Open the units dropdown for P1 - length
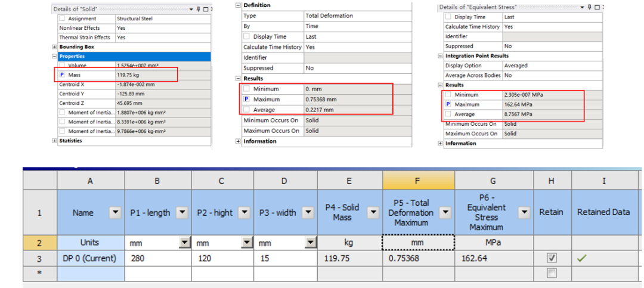Viewport: 644px width, 288px height. click(x=184, y=243)
